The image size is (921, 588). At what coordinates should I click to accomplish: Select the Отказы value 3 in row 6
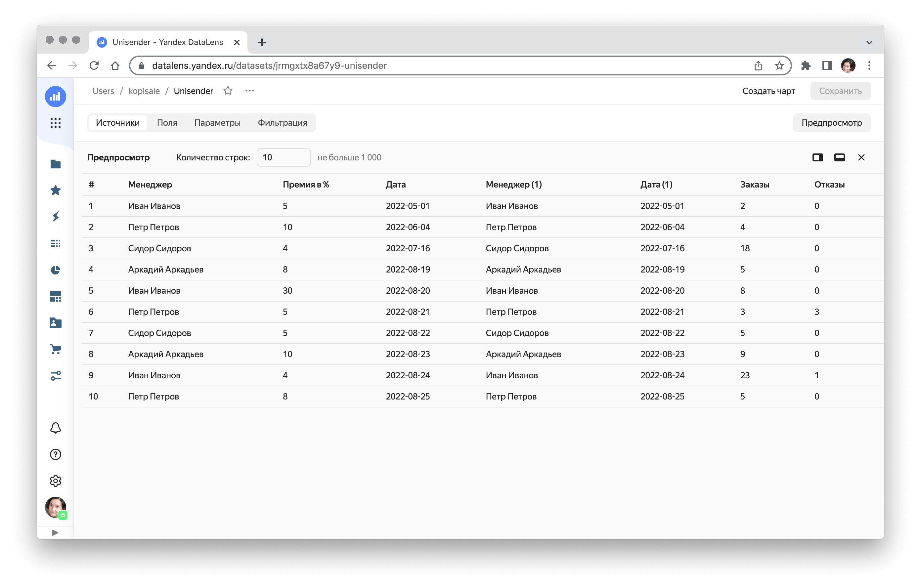point(816,312)
